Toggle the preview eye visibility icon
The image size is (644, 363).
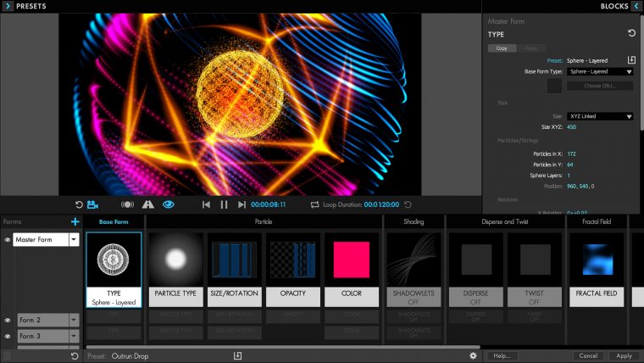coord(168,204)
